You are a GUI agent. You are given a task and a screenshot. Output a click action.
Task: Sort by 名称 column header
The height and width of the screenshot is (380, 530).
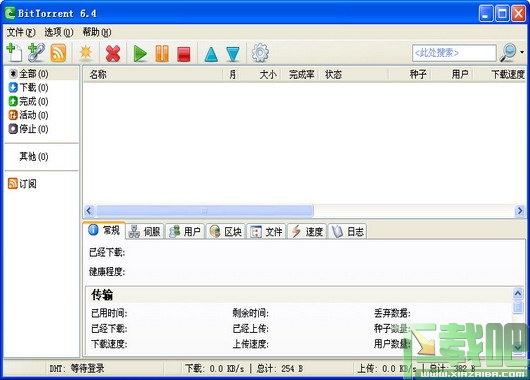(x=153, y=74)
